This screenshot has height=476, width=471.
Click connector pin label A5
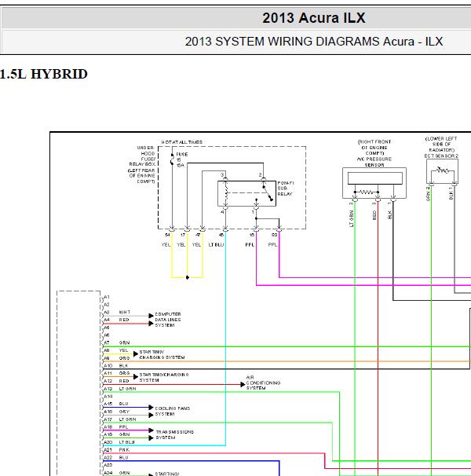(x=107, y=328)
